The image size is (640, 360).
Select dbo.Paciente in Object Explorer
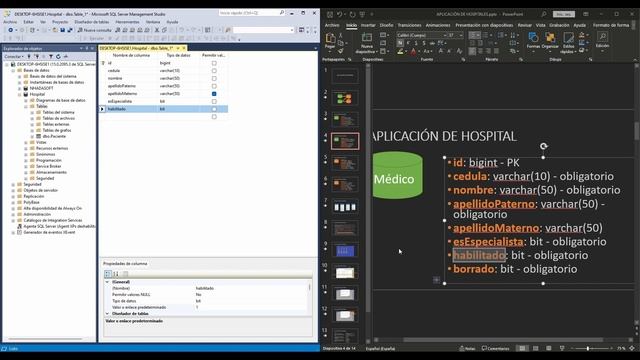coord(54,136)
